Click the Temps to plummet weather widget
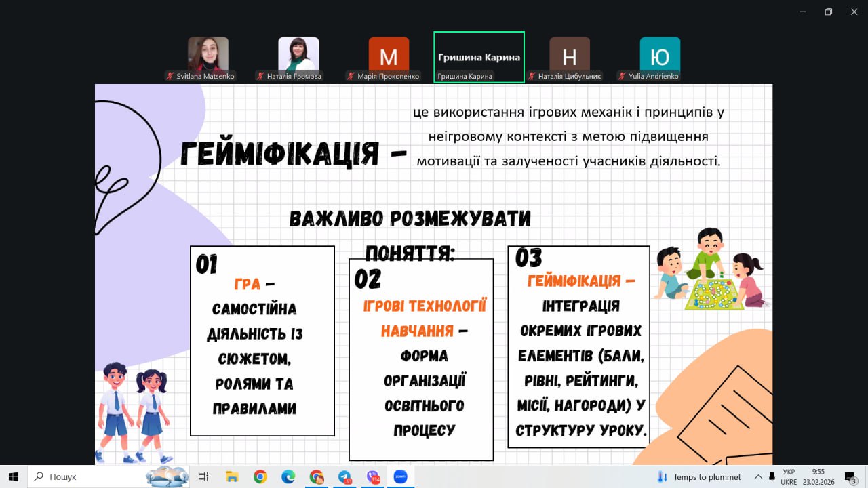Screen dimensions: 868x488 coord(698,476)
